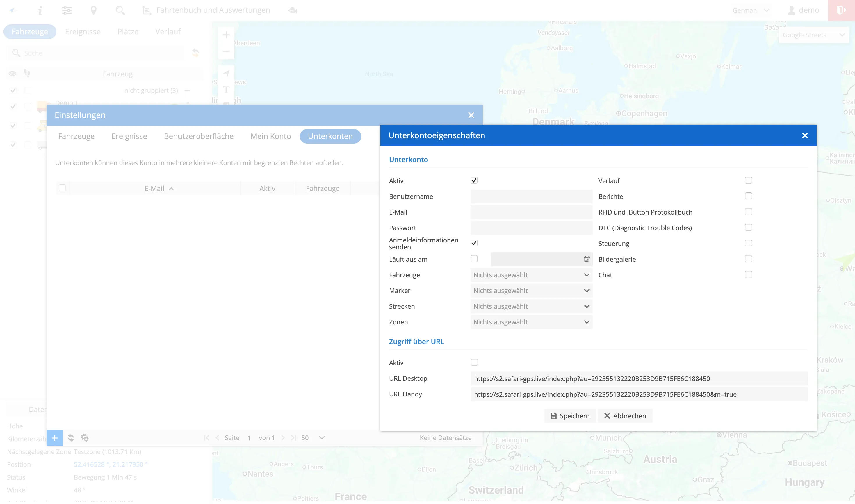Click the calendar icon for expiry date
Viewport: 855px width, 504px height.
pyautogui.click(x=587, y=260)
